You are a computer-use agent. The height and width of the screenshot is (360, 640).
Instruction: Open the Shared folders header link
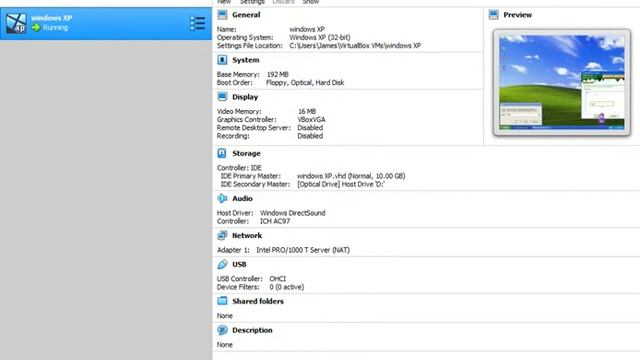[258, 301]
